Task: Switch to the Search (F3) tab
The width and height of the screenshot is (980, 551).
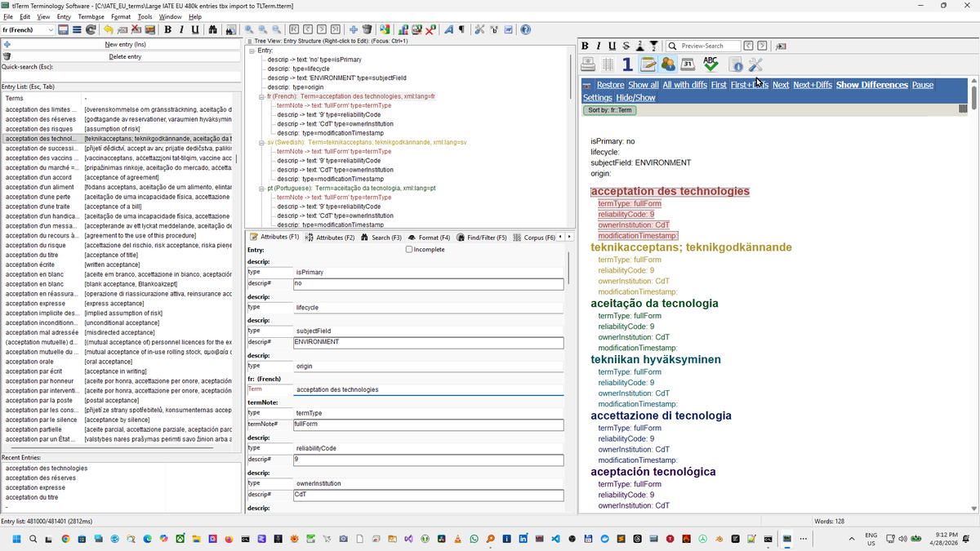Action: (381, 238)
